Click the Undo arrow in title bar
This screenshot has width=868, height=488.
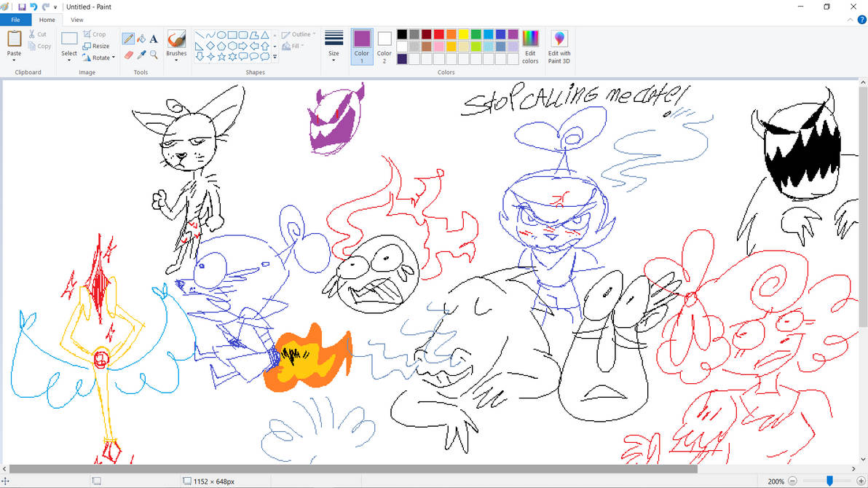pos(33,7)
